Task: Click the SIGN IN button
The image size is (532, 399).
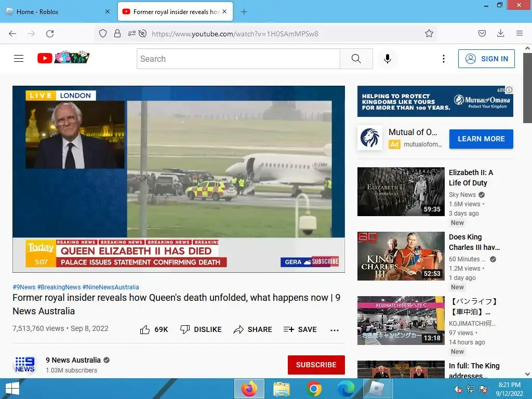Action: (x=486, y=59)
